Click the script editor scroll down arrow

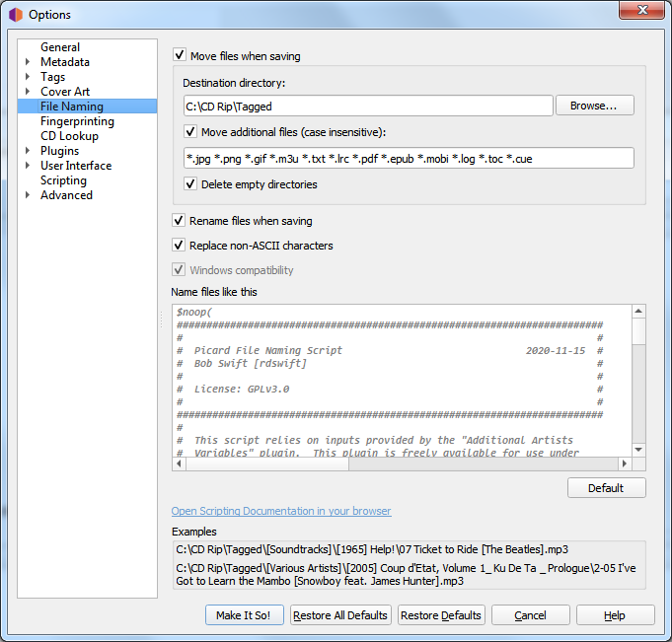pos(638,449)
